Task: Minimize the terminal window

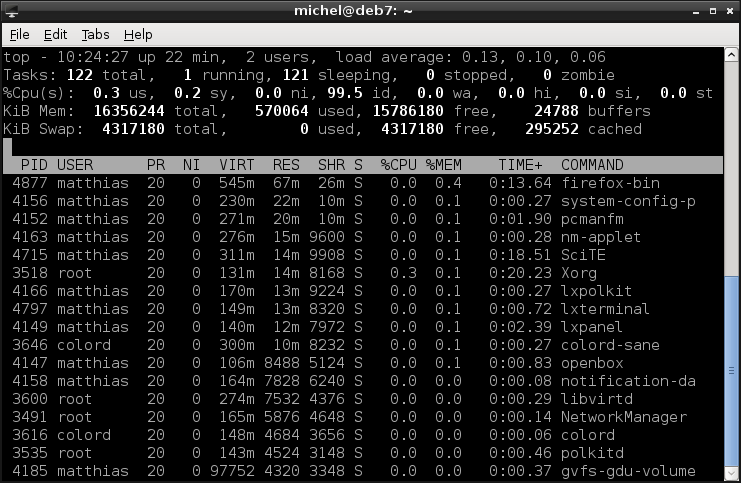Action: pos(696,11)
